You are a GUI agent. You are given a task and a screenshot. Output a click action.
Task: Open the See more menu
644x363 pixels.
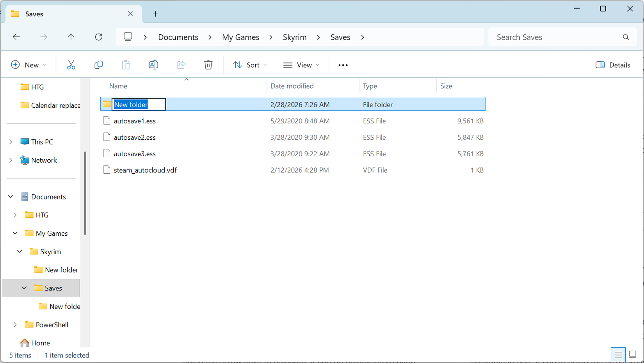tap(343, 65)
